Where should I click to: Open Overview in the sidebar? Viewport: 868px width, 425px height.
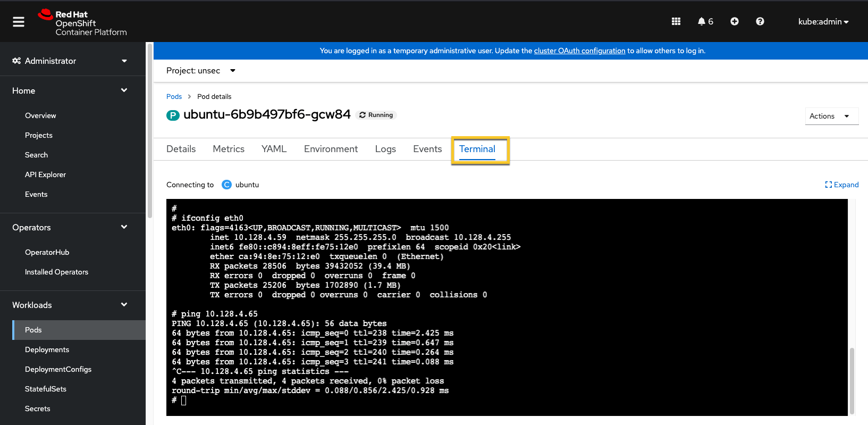tap(40, 116)
